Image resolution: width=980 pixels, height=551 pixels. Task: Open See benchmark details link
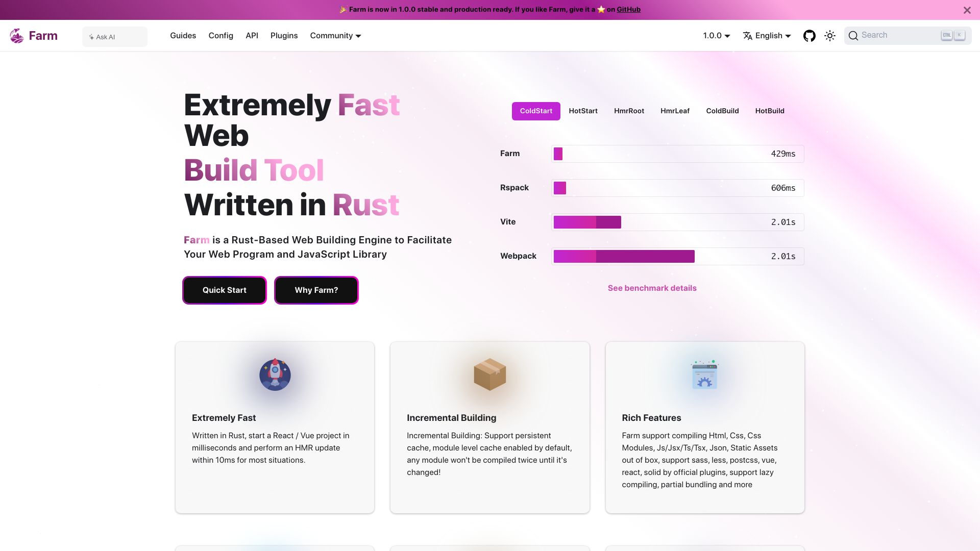pyautogui.click(x=652, y=288)
